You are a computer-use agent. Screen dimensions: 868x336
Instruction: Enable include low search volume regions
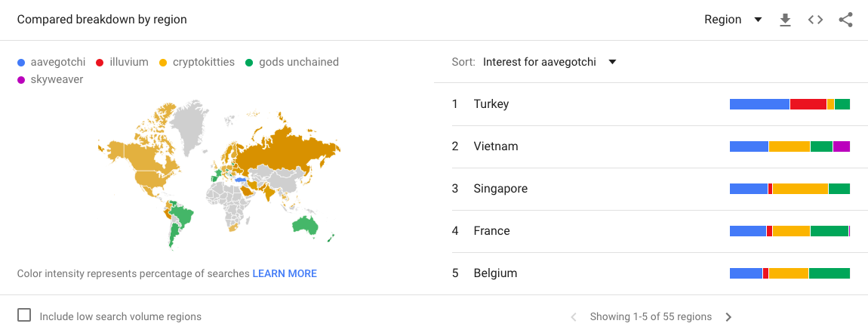(24, 316)
